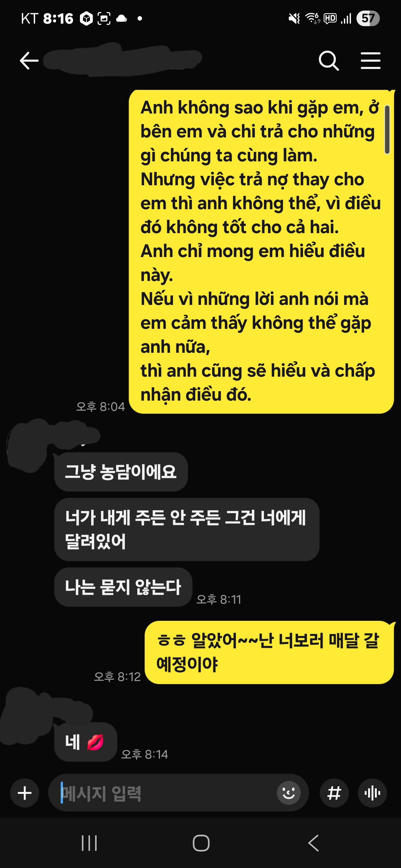401x868 pixels.
Task: Open chat search magnifier icon
Action: point(329,61)
